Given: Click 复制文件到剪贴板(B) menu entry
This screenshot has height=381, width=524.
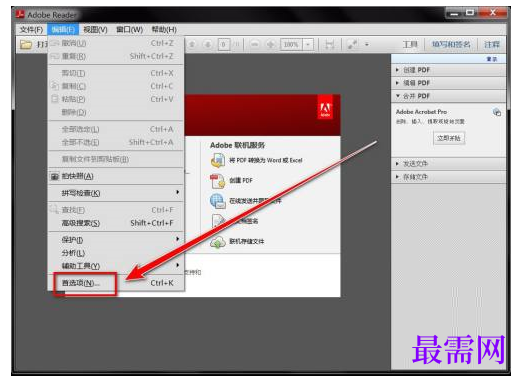Looking at the screenshot, I should point(116,159).
